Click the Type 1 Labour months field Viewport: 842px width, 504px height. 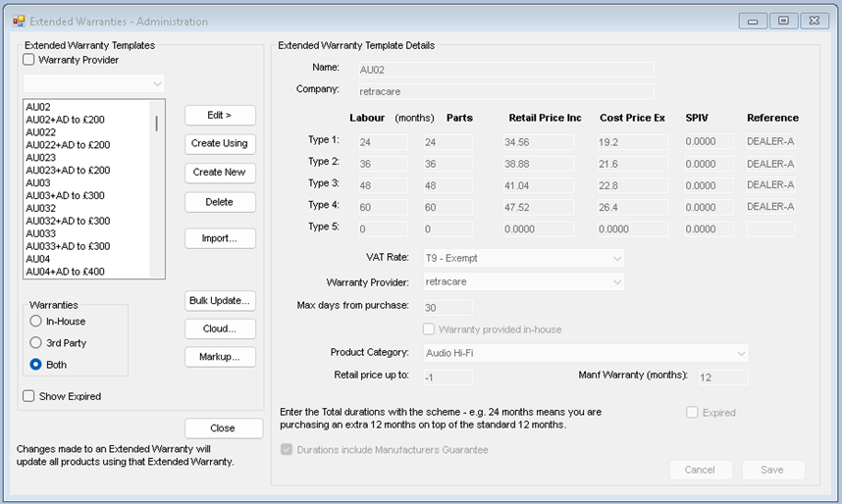point(384,142)
